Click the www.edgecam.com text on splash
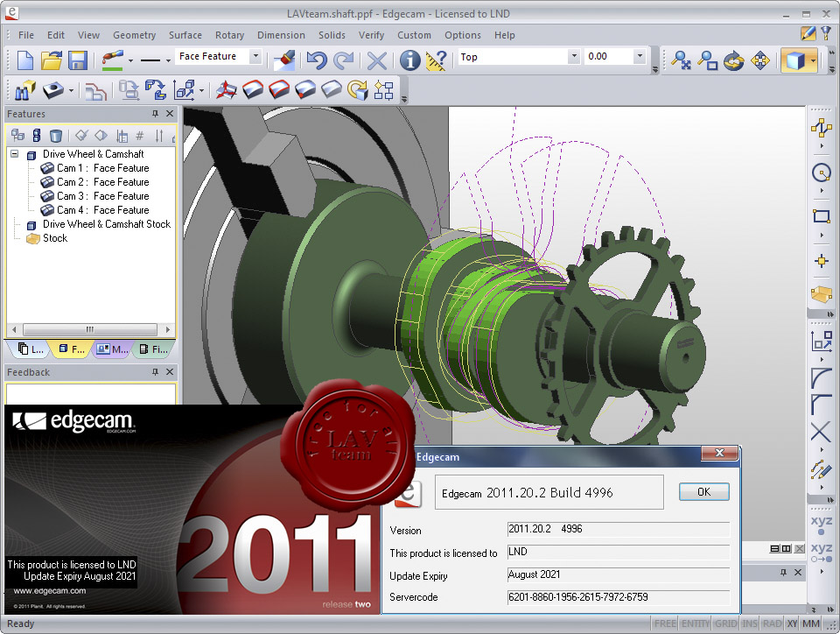This screenshot has width=840, height=634. [x=50, y=590]
